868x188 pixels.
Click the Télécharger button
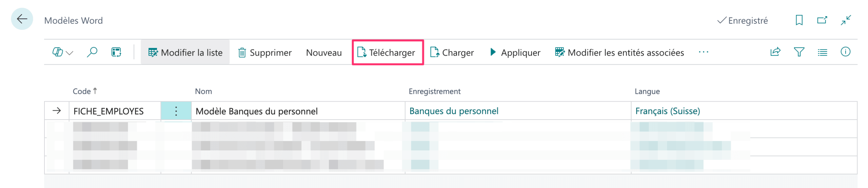387,53
